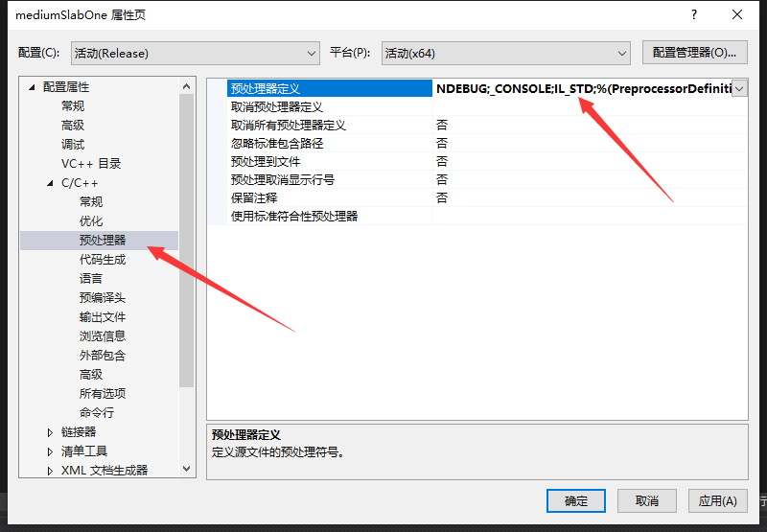Collapse the C/C++ tree node
The height and width of the screenshot is (532, 767).
pos(50,183)
